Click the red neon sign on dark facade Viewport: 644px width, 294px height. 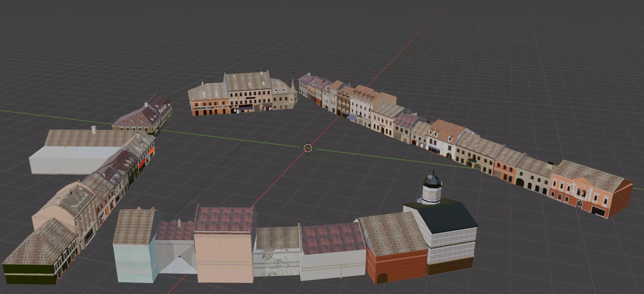(x=142, y=163)
